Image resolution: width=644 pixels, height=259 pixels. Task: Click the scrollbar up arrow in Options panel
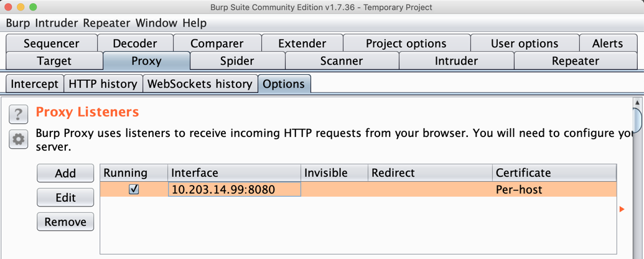point(637,103)
